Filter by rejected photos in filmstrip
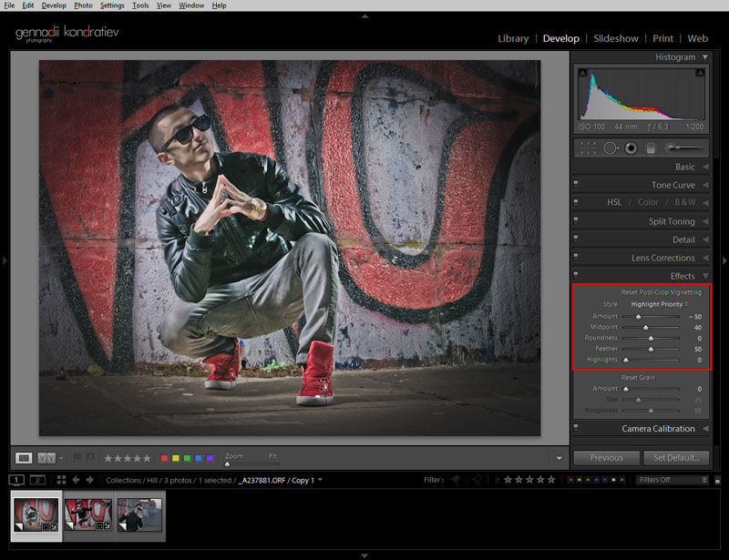 coord(477,480)
